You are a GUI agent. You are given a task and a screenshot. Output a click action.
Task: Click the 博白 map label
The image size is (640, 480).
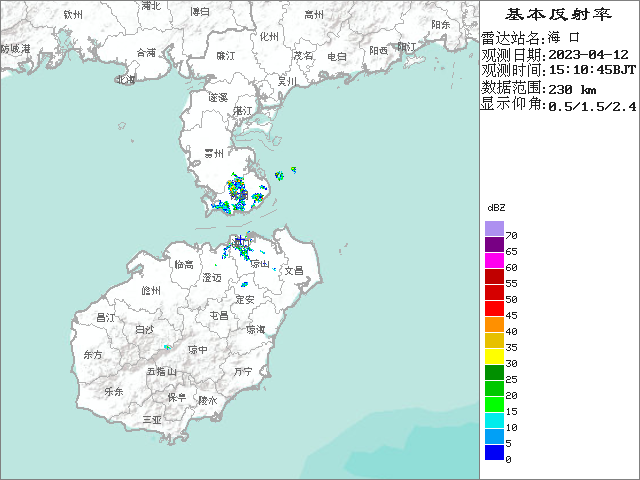200,12
